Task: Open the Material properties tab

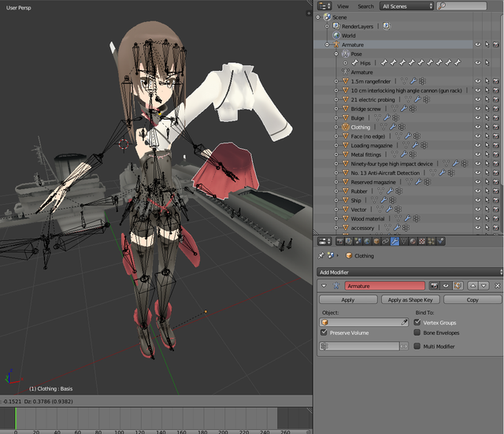Action: pos(413,241)
